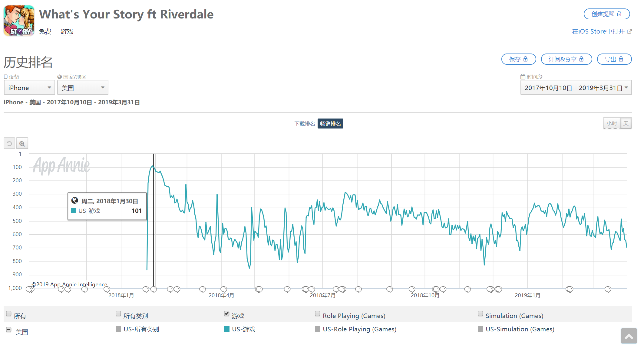Screen dimensions: 644x348
Task: Click the lock icon on 创建提醒 button
Action: point(619,14)
